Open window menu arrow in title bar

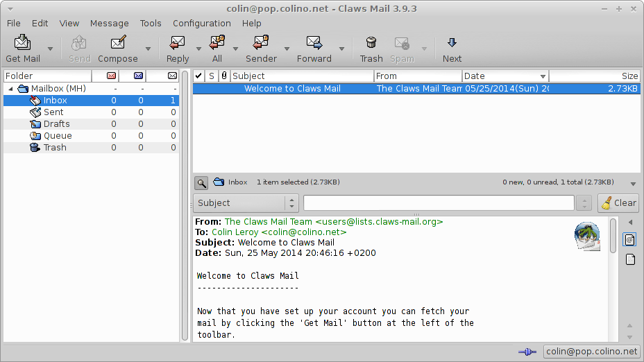coord(10,8)
